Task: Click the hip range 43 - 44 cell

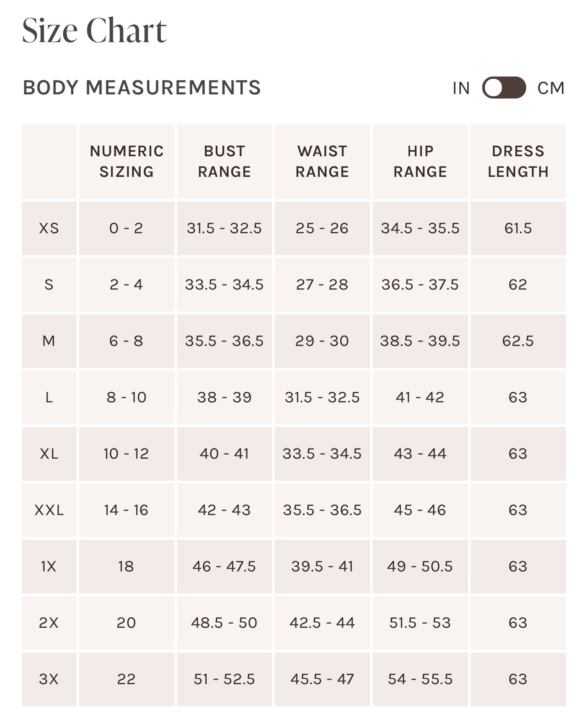Action: click(420, 454)
